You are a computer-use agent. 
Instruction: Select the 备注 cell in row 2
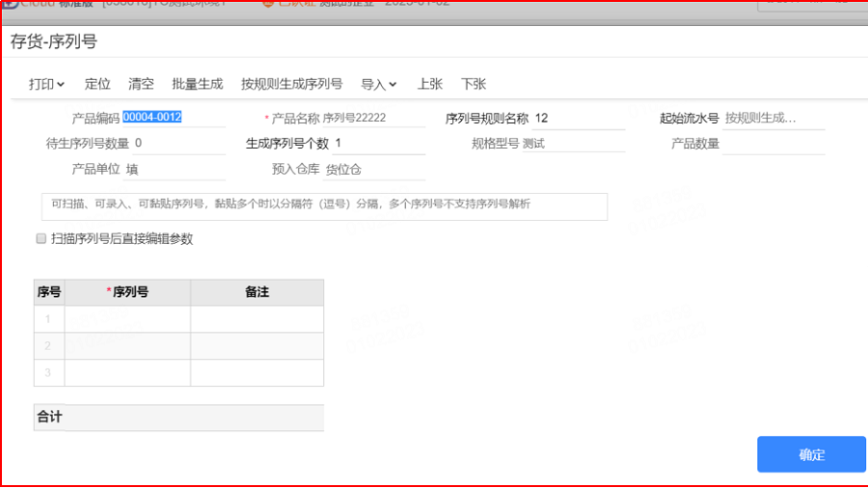coord(258,346)
